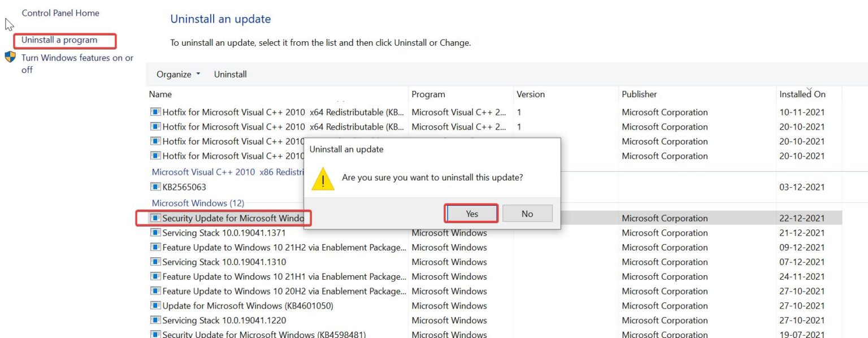Click the icon beside Update KB4601050
The height and width of the screenshot is (338, 868).
point(157,305)
